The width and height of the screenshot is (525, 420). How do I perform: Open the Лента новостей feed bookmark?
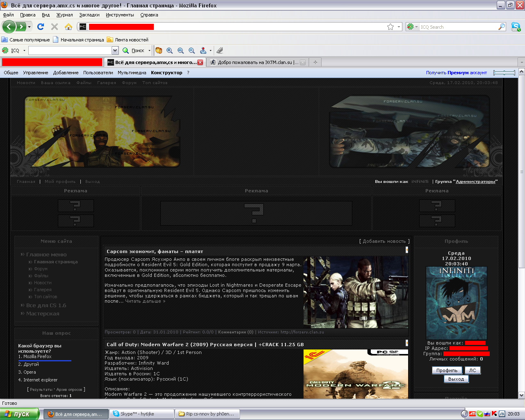pos(128,40)
